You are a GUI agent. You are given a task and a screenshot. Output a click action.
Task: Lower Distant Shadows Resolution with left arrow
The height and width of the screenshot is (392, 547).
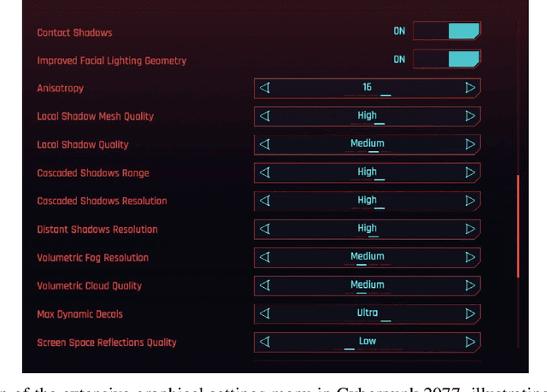click(x=265, y=229)
